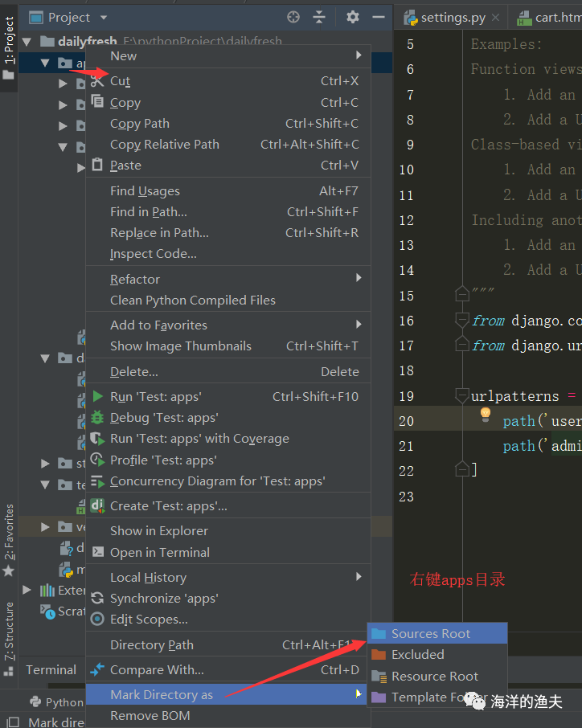This screenshot has height=728, width=582.
Task: Click the locate/scroll-from-source target icon
Action: tap(293, 17)
